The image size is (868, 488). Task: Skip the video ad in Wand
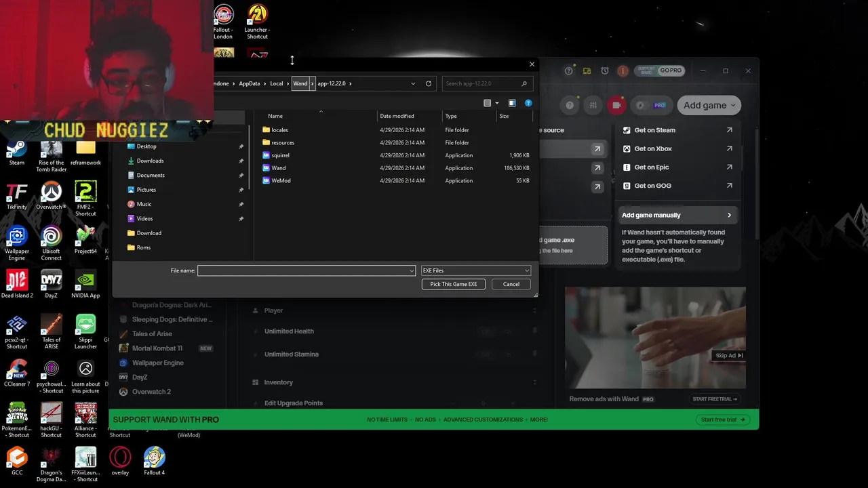pos(730,355)
